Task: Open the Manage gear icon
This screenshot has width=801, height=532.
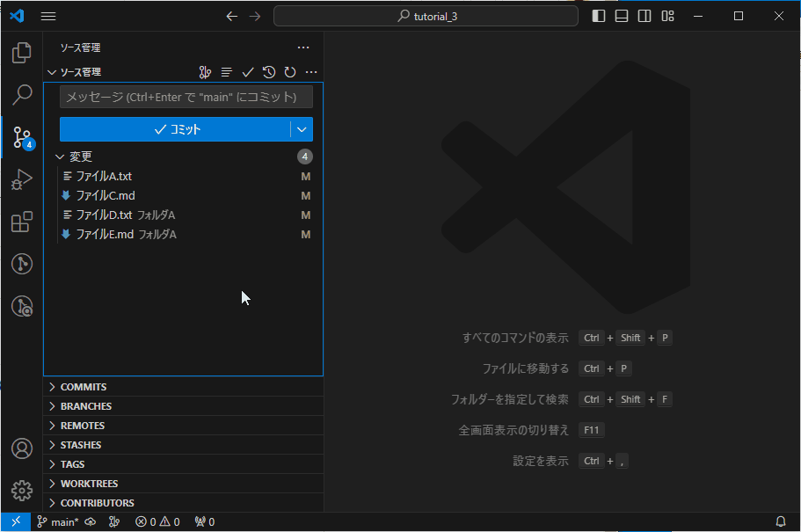Action: (21, 491)
